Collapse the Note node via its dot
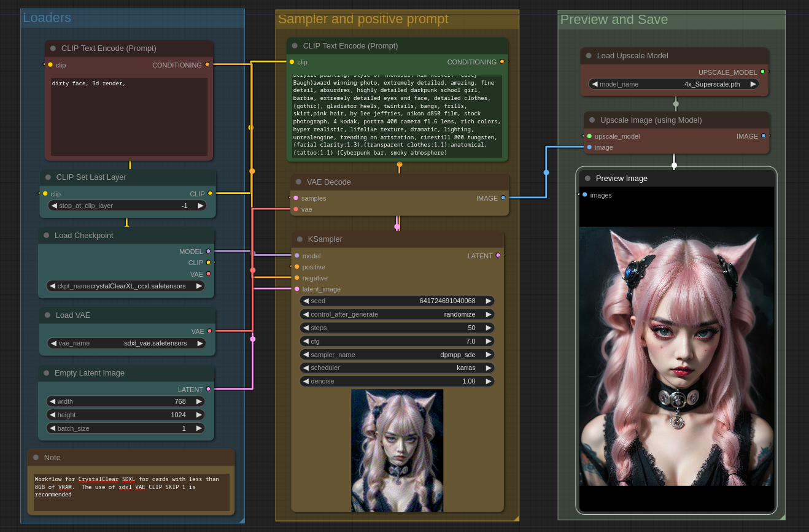Viewport: 809px width, 532px height. click(x=36, y=458)
